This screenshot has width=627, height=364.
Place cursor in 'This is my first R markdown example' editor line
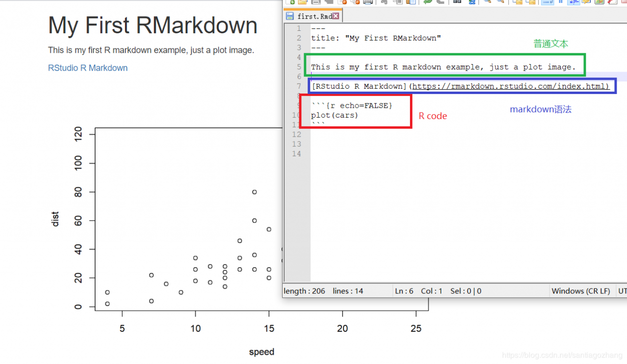click(443, 67)
